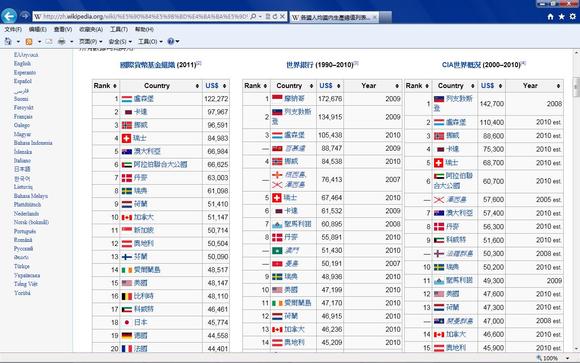Image resolution: width=580 pixels, height=363 pixels.
Task: Open the Nederlands language link
Action: coord(26,214)
